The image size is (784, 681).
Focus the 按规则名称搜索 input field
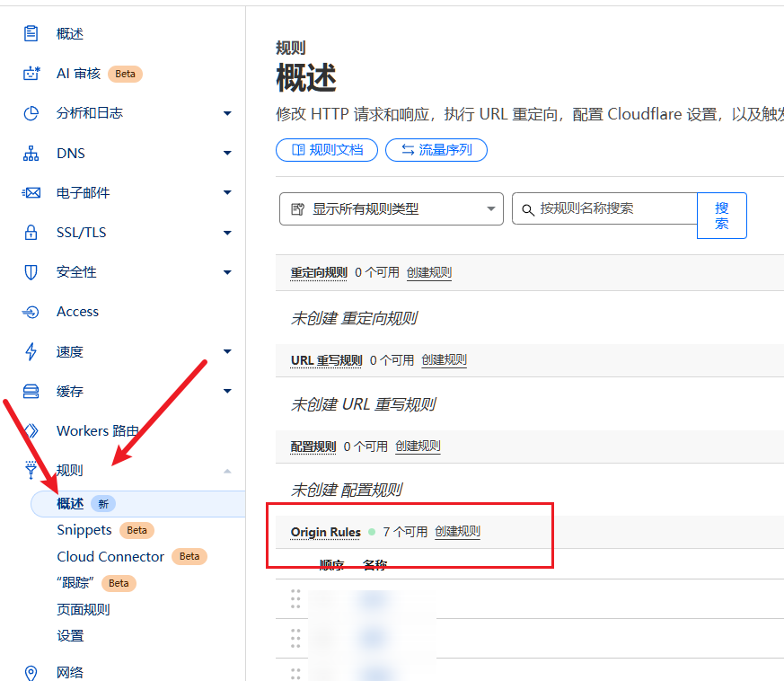pos(604,208)
